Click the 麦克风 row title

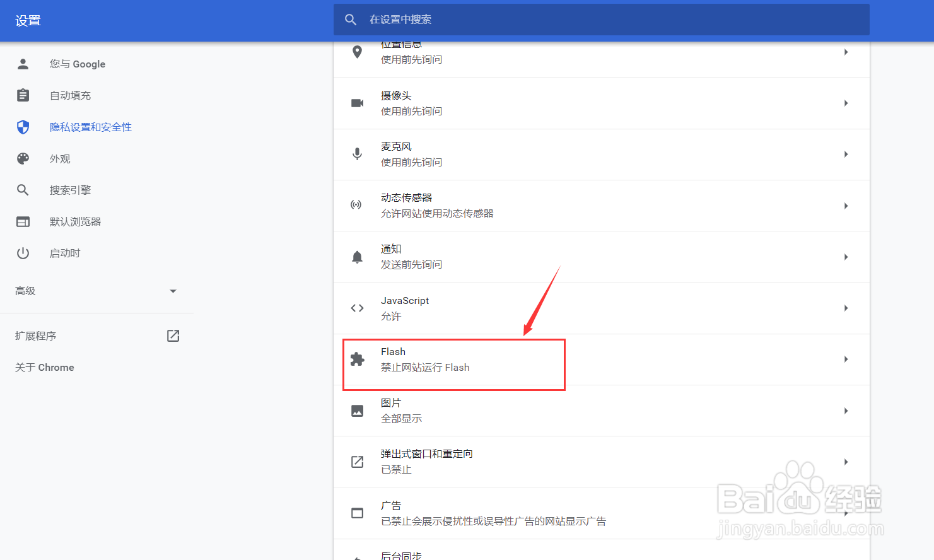click(x=396, y=146)
